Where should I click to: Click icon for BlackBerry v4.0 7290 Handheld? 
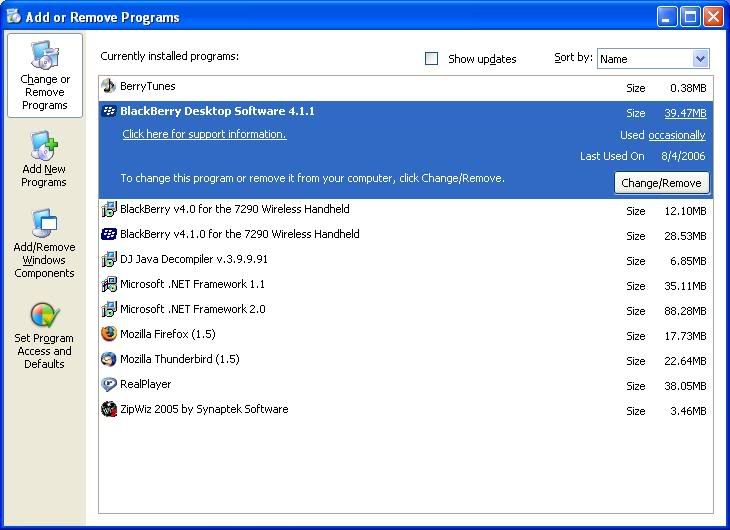click(109, 209)
